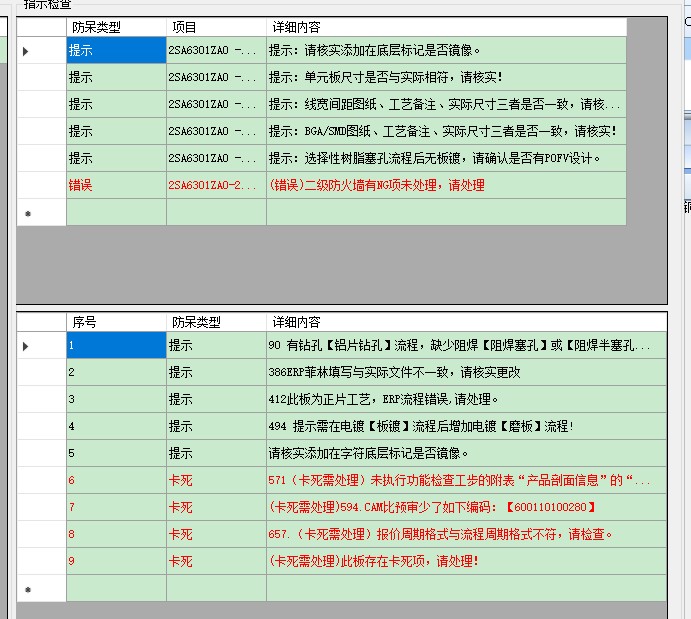Screen dimensions: 691x619
Task: Select row 此板存在卡死项，请处理
Action: [x=466, y=561]
